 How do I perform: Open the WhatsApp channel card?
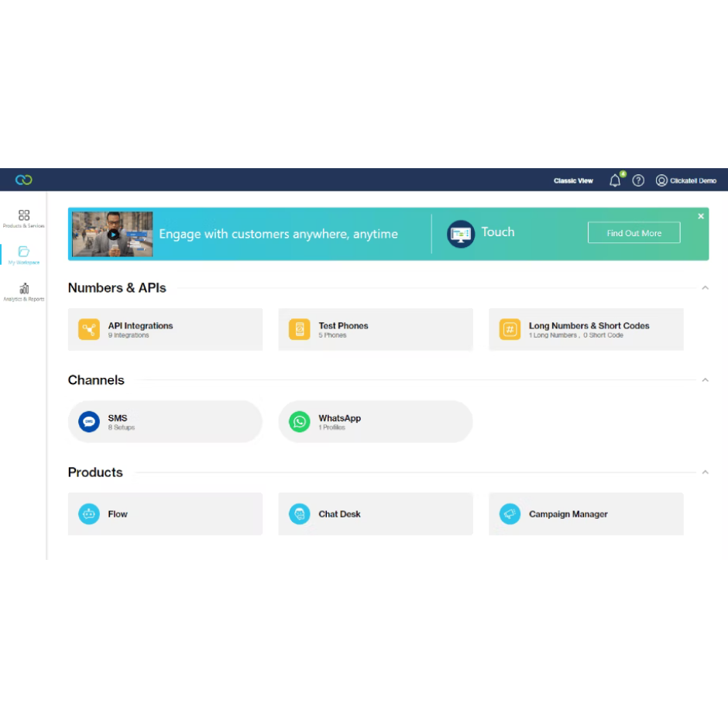[x=376, y=421]
